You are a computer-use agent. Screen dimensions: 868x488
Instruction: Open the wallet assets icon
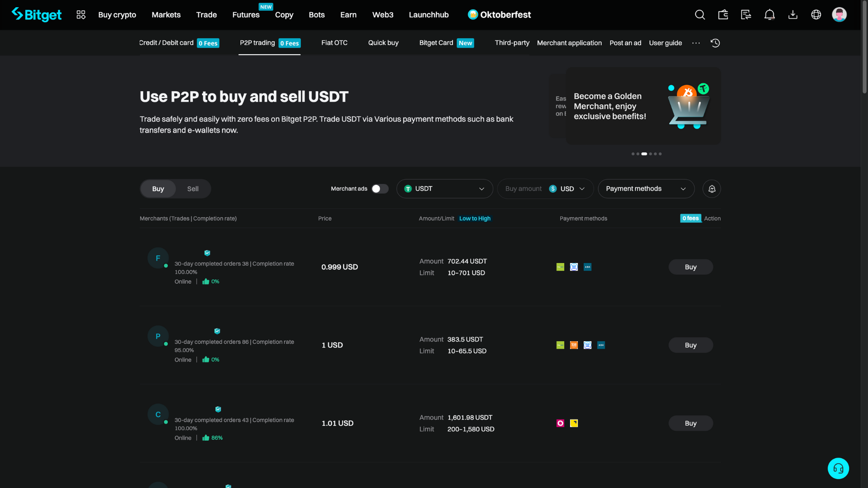tap(723, 14)
